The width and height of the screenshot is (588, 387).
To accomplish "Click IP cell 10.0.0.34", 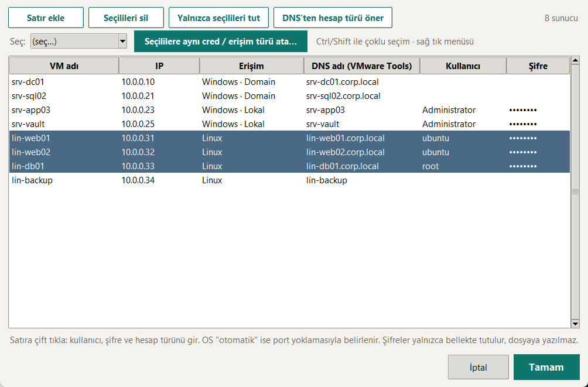I will [138, 180].
